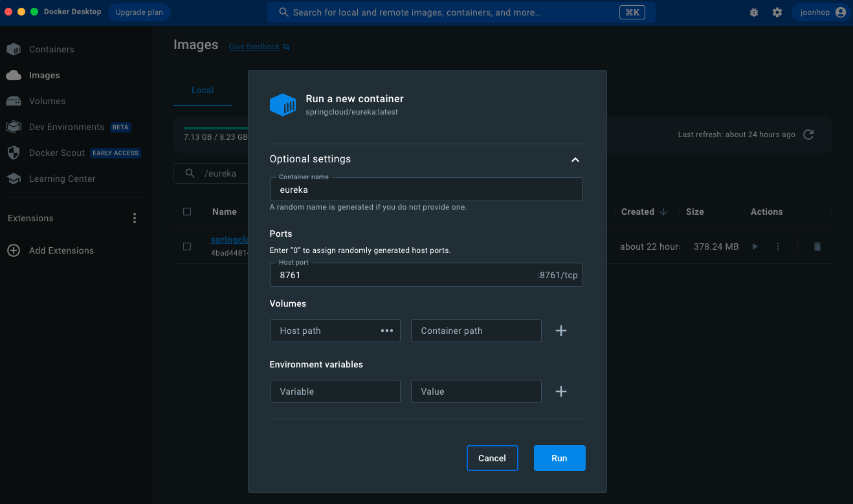Click the springcloud/eureka:latest subtitle

(351, 112)
